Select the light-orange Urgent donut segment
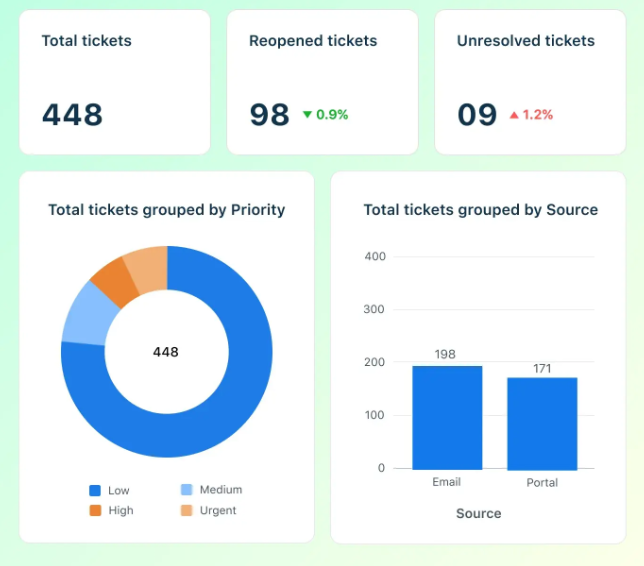The height and width of the screenshot is (566, 644). [146, 263]
